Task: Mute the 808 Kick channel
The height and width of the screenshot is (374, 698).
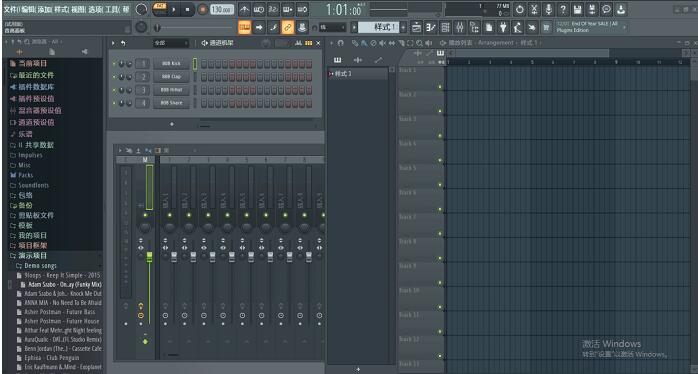Action: 114,64
